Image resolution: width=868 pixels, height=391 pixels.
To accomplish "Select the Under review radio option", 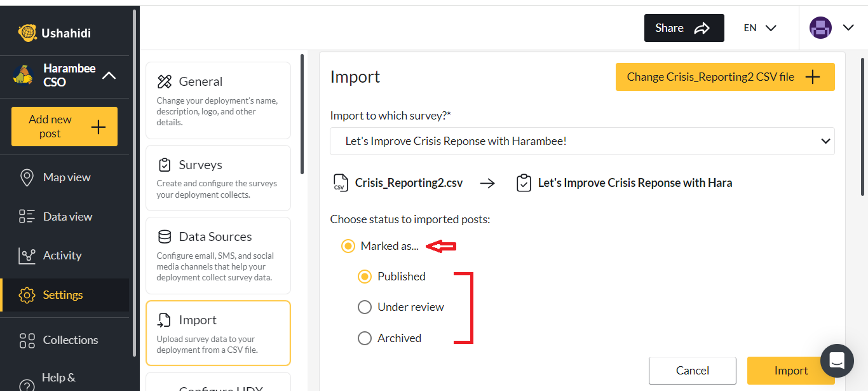I will coord(365,307).
